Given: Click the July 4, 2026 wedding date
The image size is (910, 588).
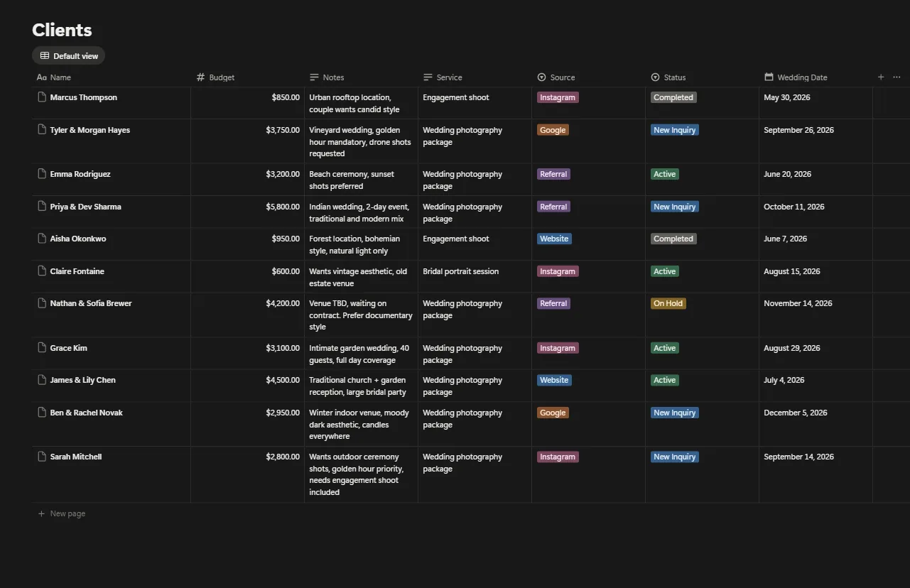Looking at the screenshot, I should pos(784,380).
